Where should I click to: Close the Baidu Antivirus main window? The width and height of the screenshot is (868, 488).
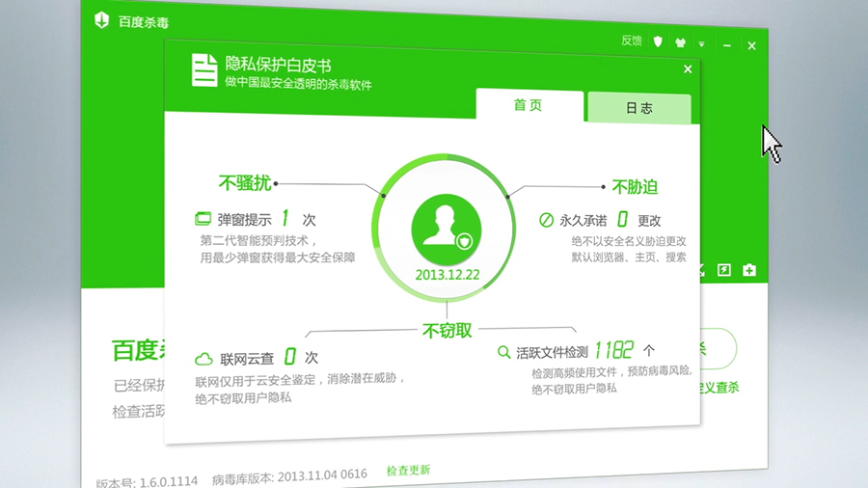pyautogui.click(x=751, y=46)
